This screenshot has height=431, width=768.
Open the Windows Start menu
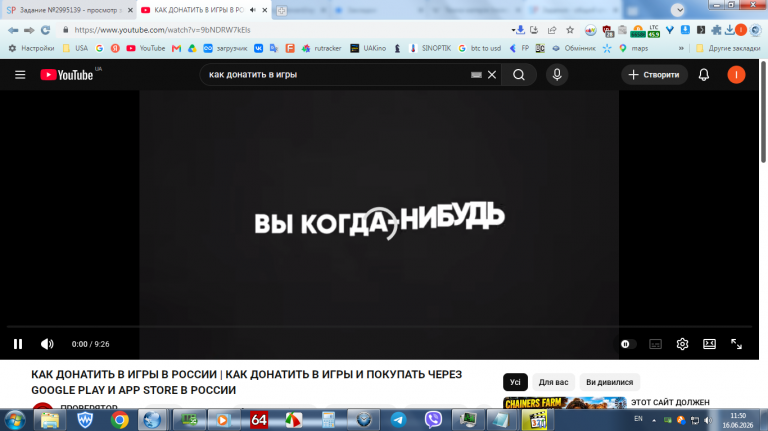pos(15,420)
